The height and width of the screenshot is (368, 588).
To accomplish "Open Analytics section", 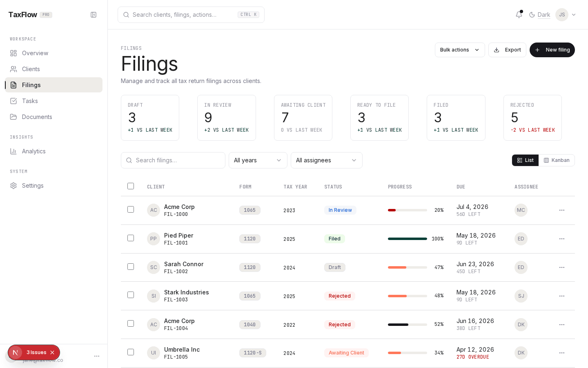I will coord(53,151).
